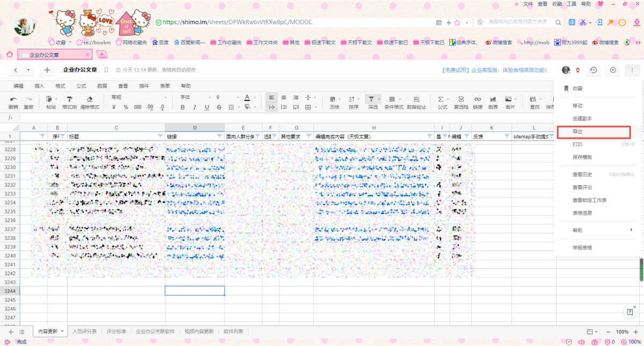Screen dimensions: 644x346
Task: Click the formula bar input field
Action: [322, 117]
